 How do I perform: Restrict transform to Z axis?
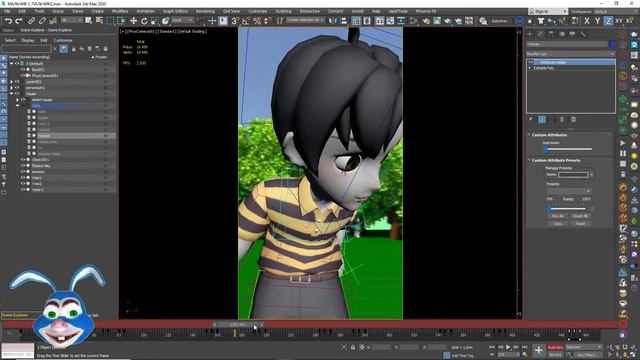pyautogui.click(x=608, y=20)
